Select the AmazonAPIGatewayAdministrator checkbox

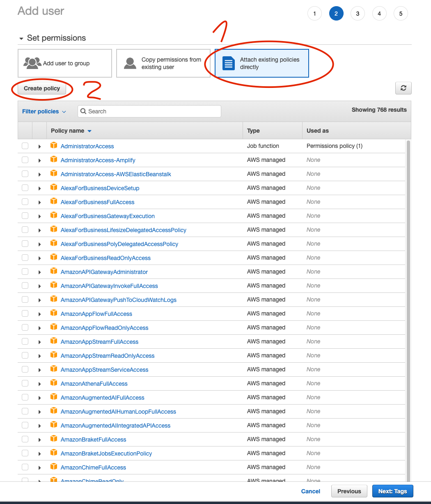click(x=25, y=272)
